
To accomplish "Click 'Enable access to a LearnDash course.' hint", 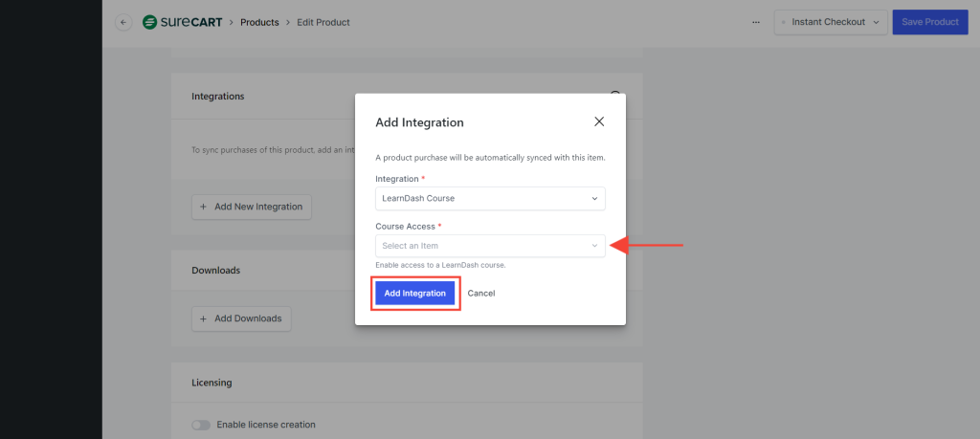I will 440,265.
